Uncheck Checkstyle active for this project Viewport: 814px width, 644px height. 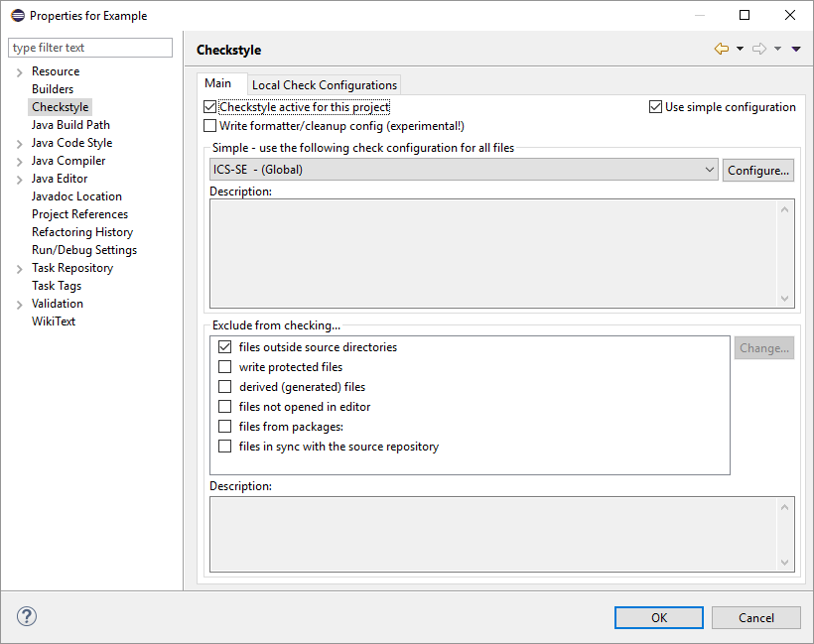209,107
